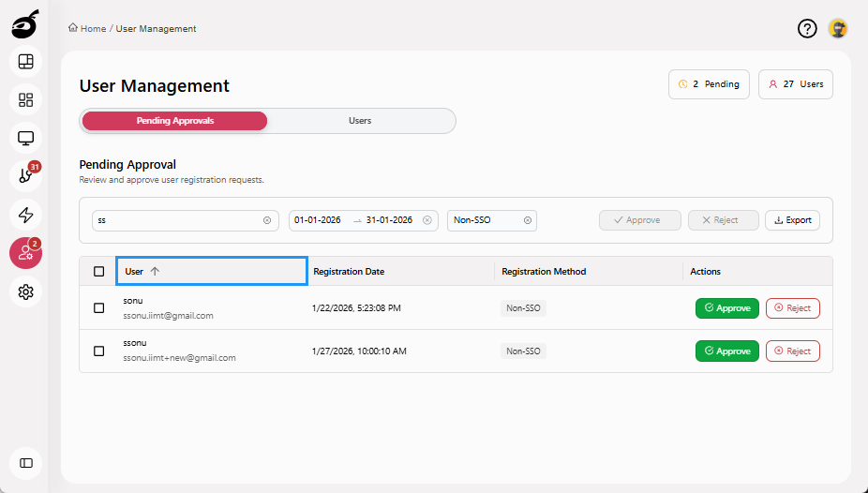Select the Pending Approvals tab

point(175,121)
